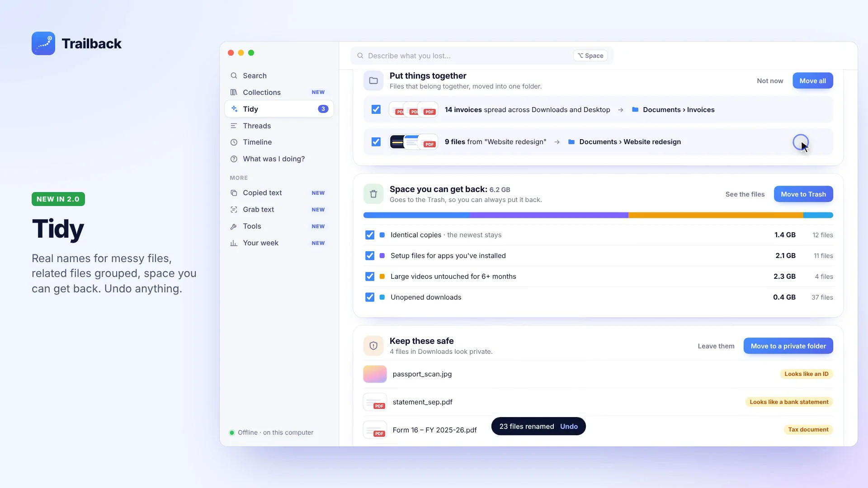Uncheck Unopened downloads checkbox
The height and width of the screenshot is (488, 868).
pyautogui.click(x=370, y=297)
